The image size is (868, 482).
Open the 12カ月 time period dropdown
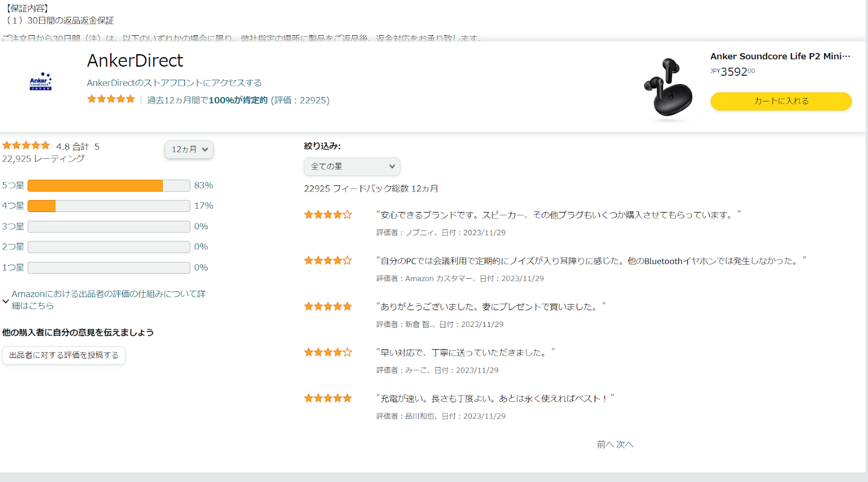(x=189, y=150)
